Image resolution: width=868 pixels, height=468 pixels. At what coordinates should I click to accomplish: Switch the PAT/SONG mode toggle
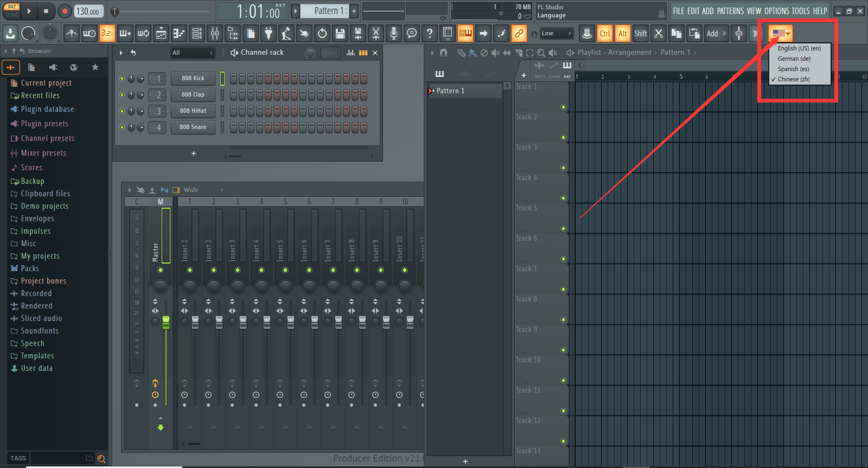(12, 11)
